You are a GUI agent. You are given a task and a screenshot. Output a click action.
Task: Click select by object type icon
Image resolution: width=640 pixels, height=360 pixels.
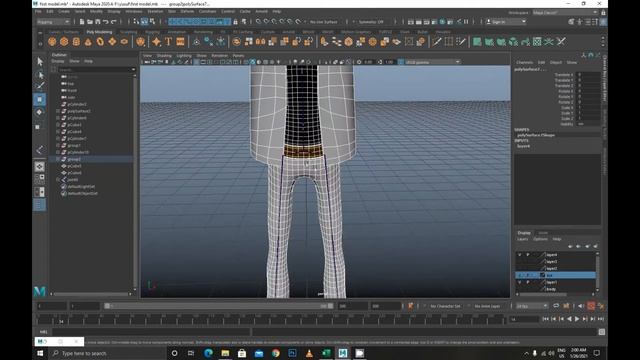144,22
